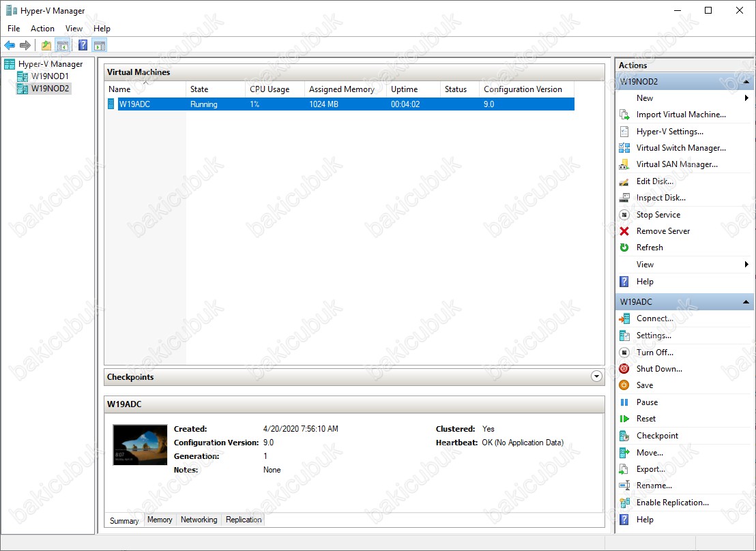Maximize the Hyper-V Manager window

[x=708, y=11]
